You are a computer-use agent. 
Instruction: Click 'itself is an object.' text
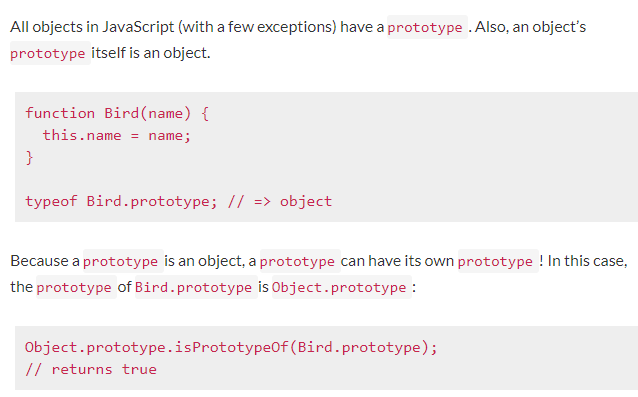(151, 53)
